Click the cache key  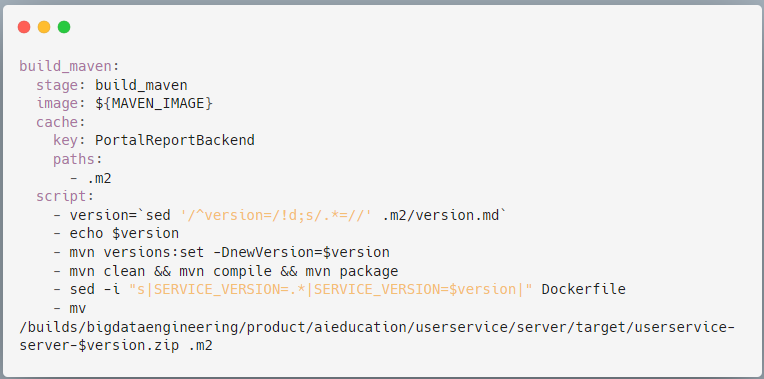coord(57,122)
